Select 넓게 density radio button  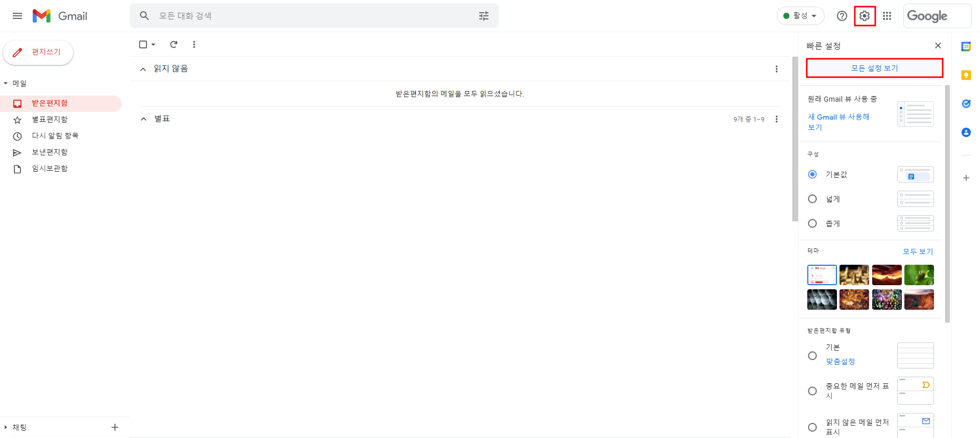coord(812,199)
